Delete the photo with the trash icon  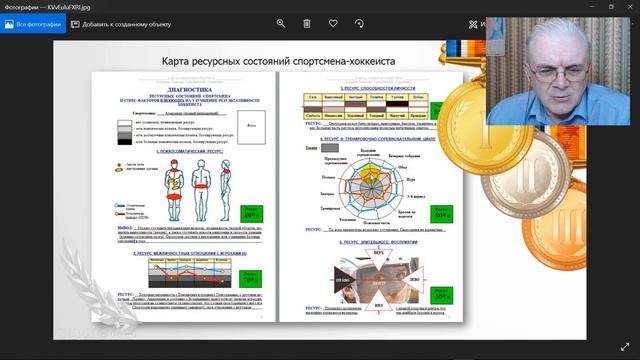pyautogui.click(x=307, y=24)
